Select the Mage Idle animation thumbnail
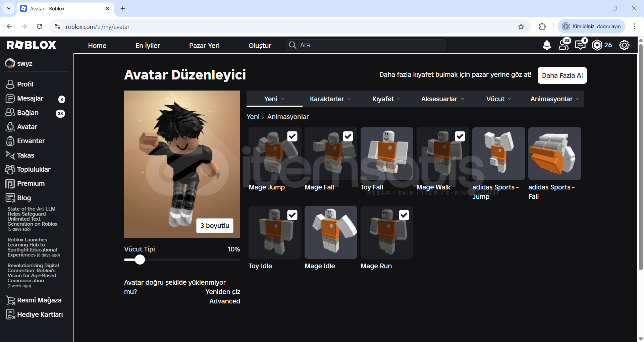This screenshot has width=644, height=342. pyautogui.click(x=331, y=232)
